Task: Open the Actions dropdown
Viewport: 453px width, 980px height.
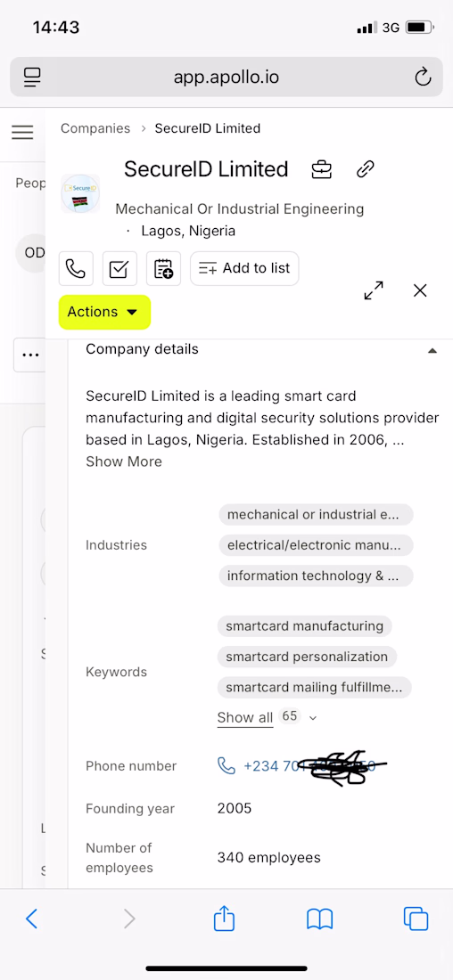Action: (x=104, y=312)
